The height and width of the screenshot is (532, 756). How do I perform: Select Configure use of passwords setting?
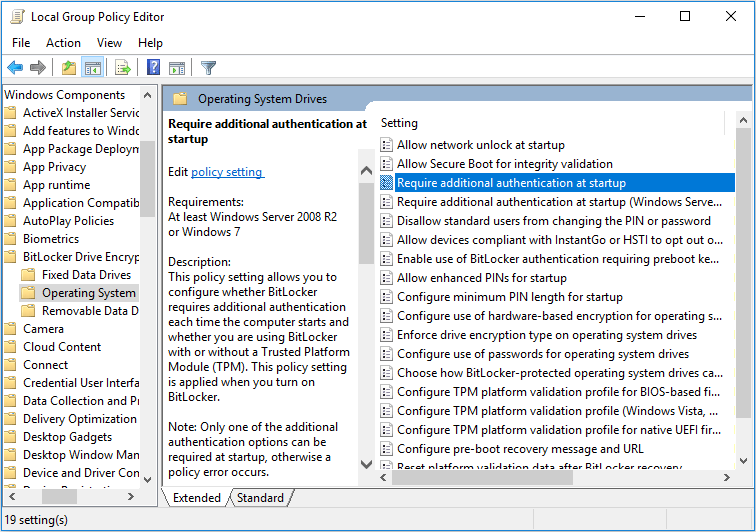click(x=543, y=354)
